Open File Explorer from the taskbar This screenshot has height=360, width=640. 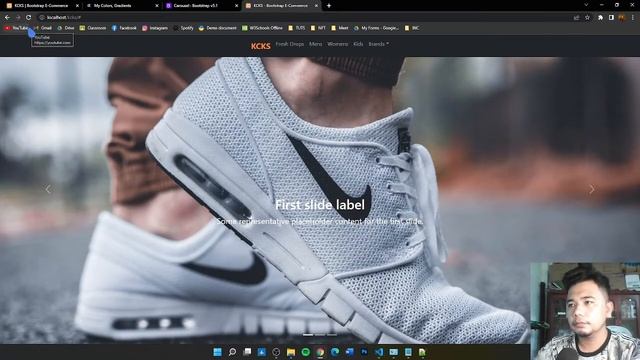291,352
